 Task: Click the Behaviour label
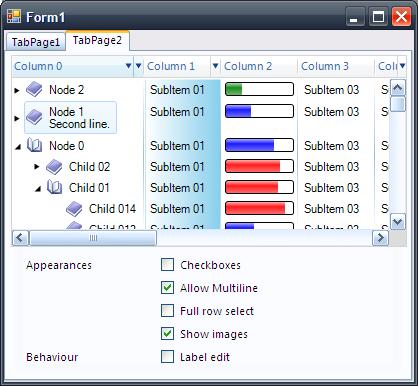pos(52,357)
